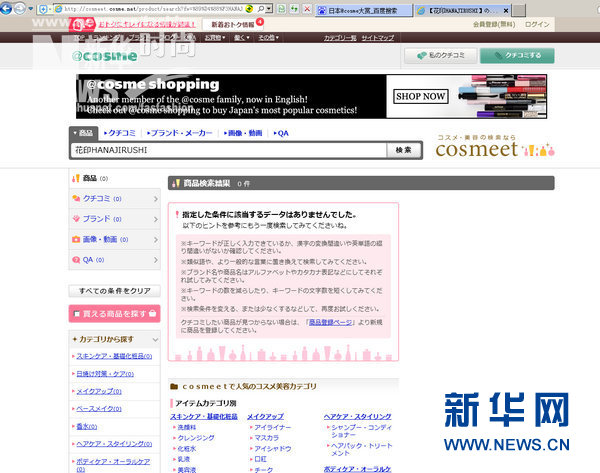Click the すべての条件をクリア button
The image size is (600, 473).
114,291
